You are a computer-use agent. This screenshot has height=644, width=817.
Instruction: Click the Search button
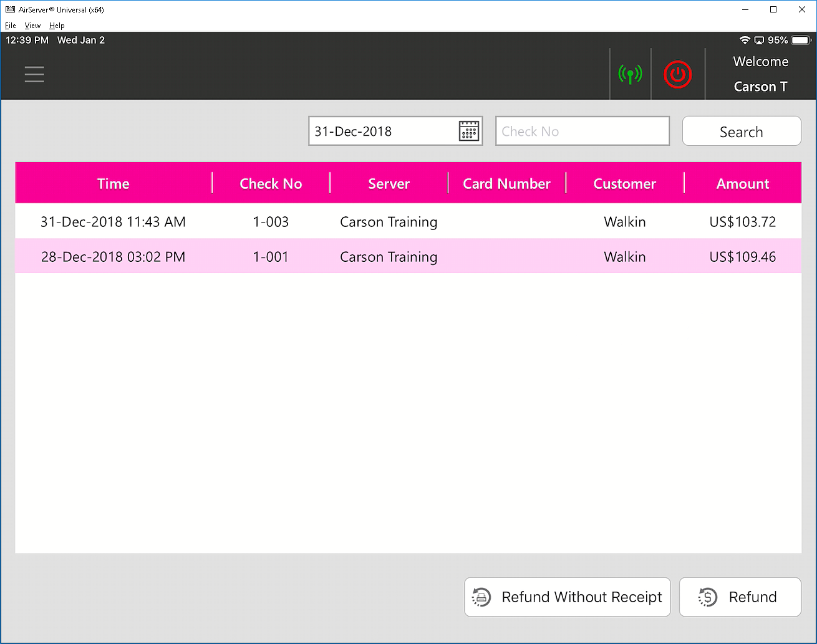point(741,132)
